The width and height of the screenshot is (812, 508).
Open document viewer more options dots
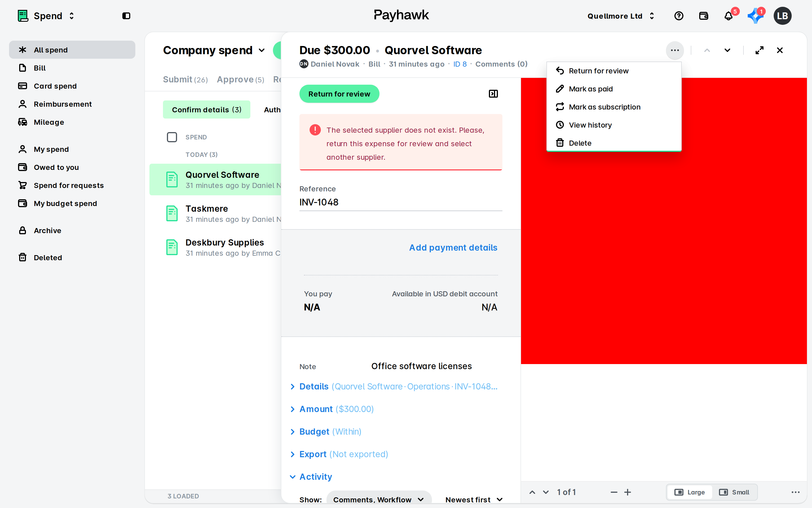pyautogui.click(x=796, y=492)
